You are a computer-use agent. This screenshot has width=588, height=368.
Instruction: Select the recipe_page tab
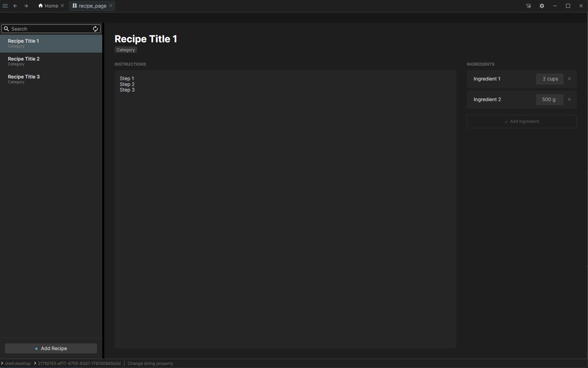90,6
